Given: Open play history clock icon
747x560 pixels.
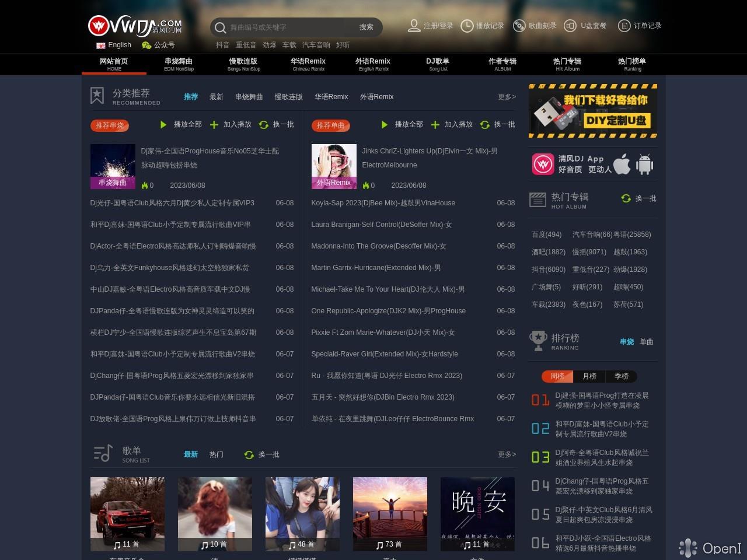Looking at the screenshot, I should [x=467, y=26].
